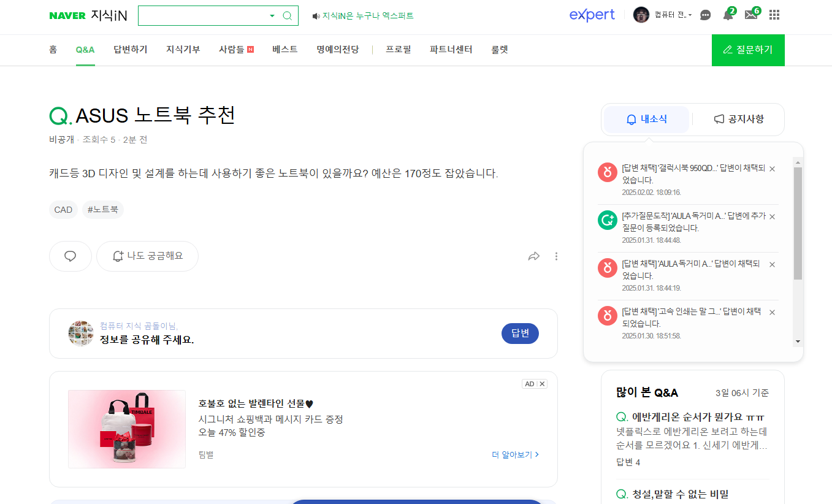The width and height of the screenshot is (832, 504).
Task: Open the mail envelope icon
Action: pyautogui.click(x=751, y=15)
